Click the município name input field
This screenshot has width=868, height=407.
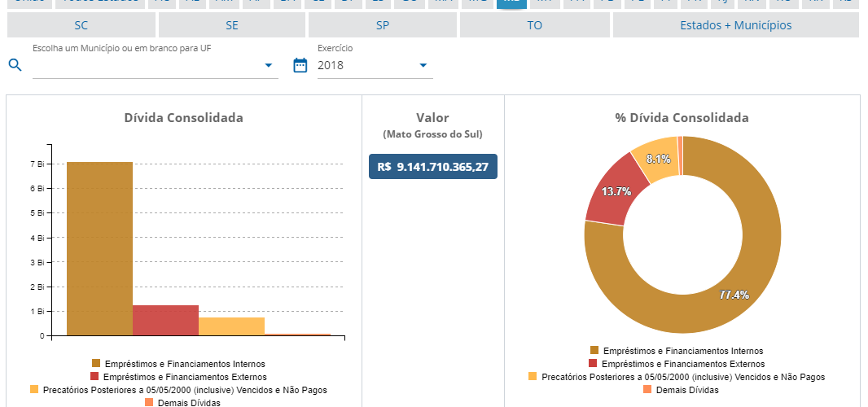click(x=147, y=66)
